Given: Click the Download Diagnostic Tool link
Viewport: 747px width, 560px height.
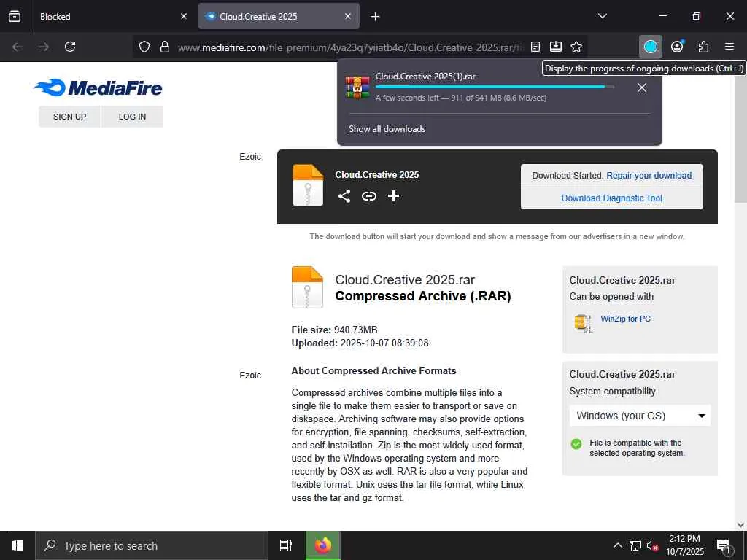Looking at the screenshot, I should (612, 198).
